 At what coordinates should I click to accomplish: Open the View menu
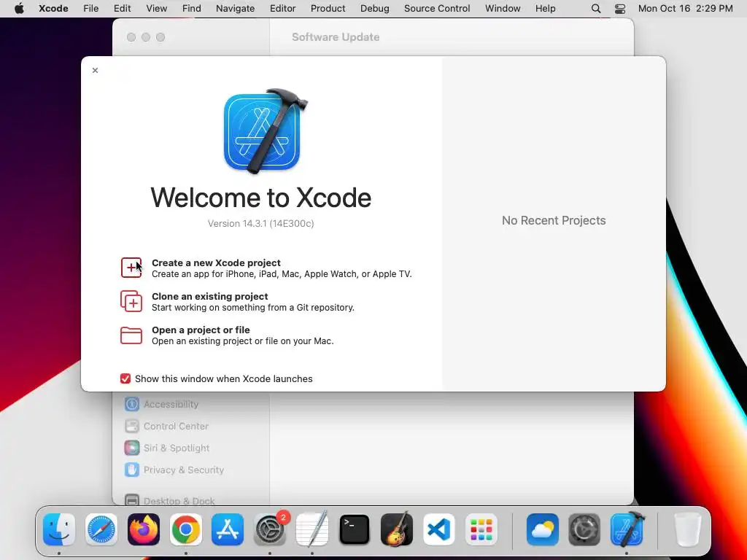pyautogui.click(x=157, y=9)
